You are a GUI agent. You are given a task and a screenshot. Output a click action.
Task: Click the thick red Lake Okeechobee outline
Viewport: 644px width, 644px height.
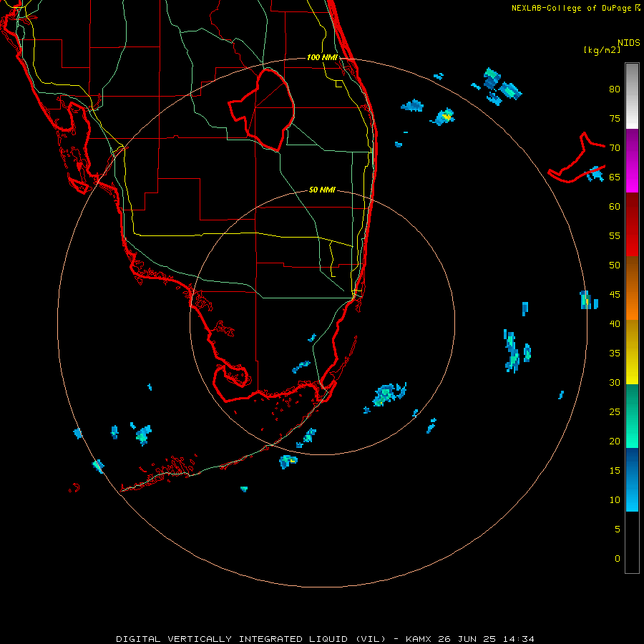261,109
